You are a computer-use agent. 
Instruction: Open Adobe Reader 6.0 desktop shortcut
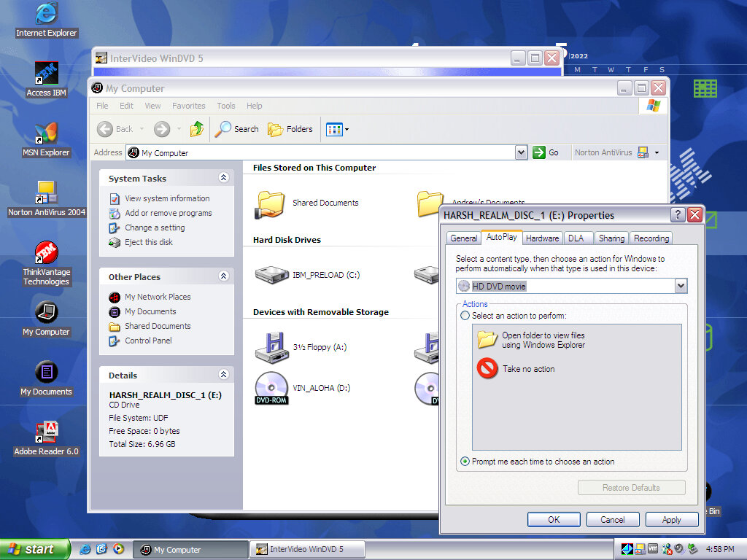coord(47,432)
